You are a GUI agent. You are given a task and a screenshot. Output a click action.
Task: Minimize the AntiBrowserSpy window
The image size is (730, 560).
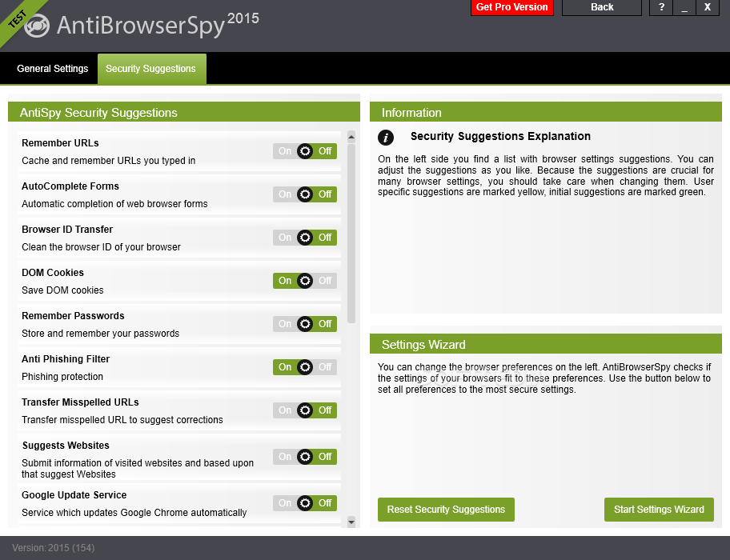(x=684, y=7)
